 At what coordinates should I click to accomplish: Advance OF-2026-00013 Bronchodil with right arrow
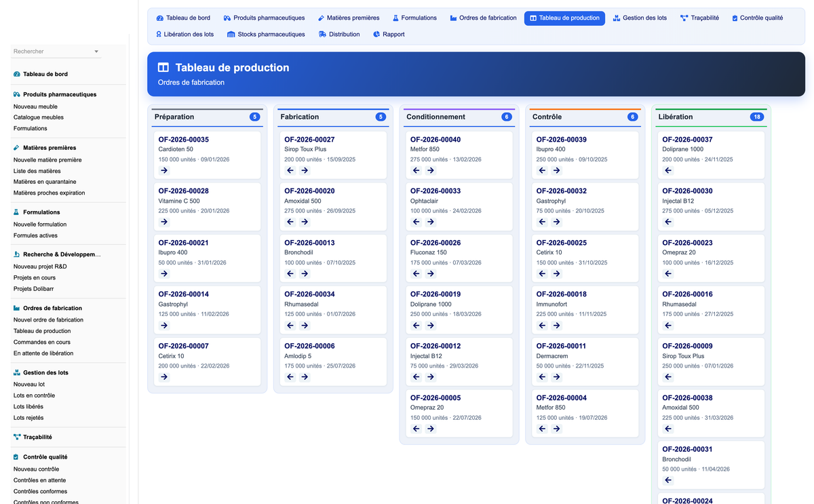(305, 273)
